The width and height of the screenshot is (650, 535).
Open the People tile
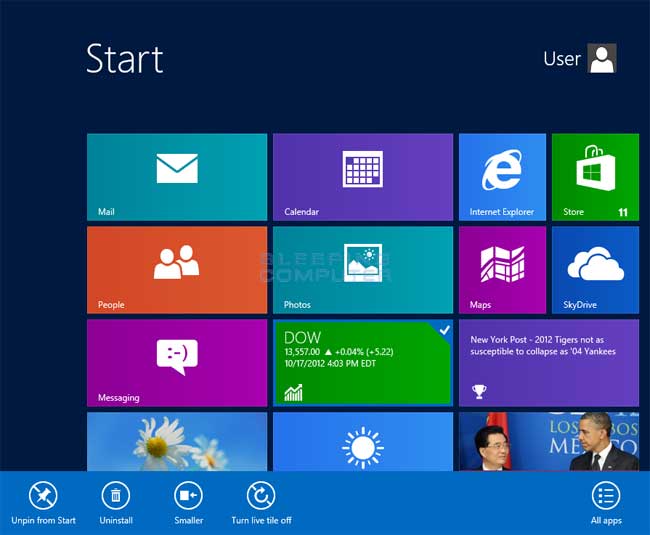177,270
